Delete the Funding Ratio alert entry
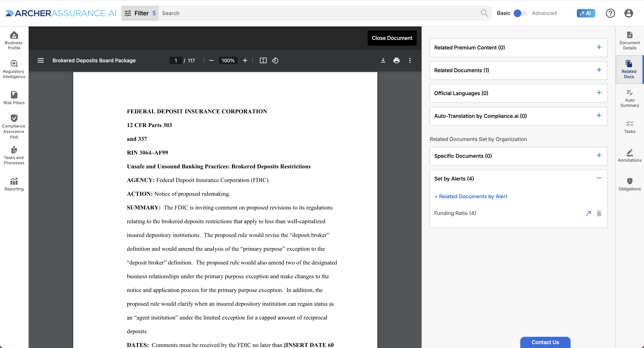 tap(599, 213)
